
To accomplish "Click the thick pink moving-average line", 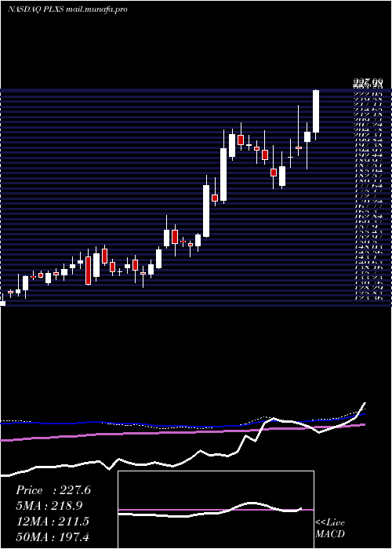I will [x=183, y=431].
